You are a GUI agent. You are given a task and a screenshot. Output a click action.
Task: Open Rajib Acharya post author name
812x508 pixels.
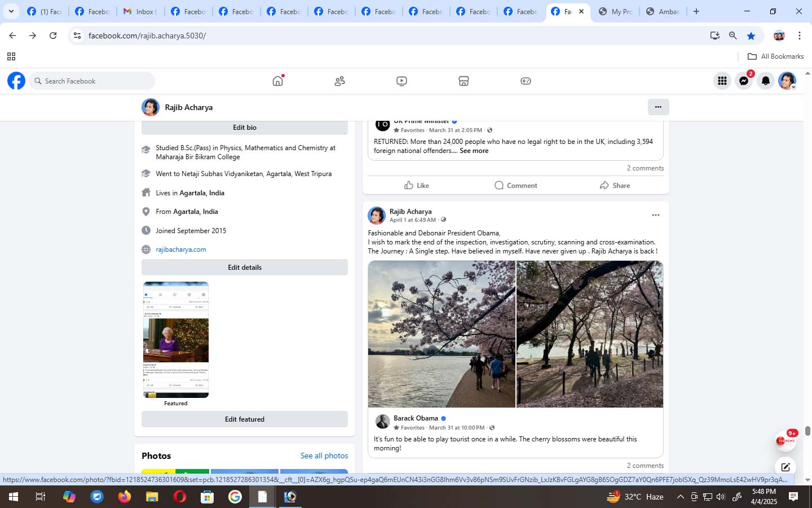411,212
